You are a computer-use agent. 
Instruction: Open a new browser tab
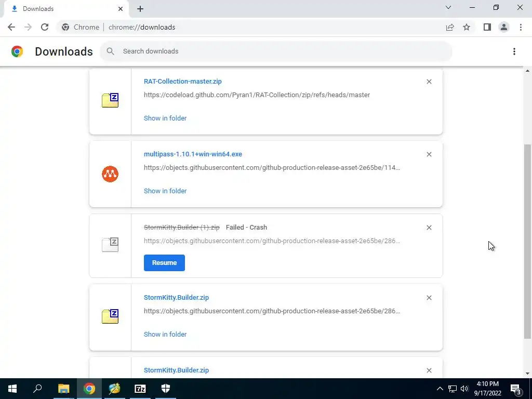140,9
